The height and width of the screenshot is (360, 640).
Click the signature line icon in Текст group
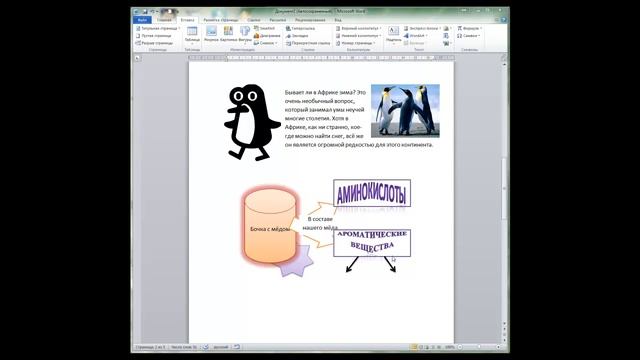447,29
